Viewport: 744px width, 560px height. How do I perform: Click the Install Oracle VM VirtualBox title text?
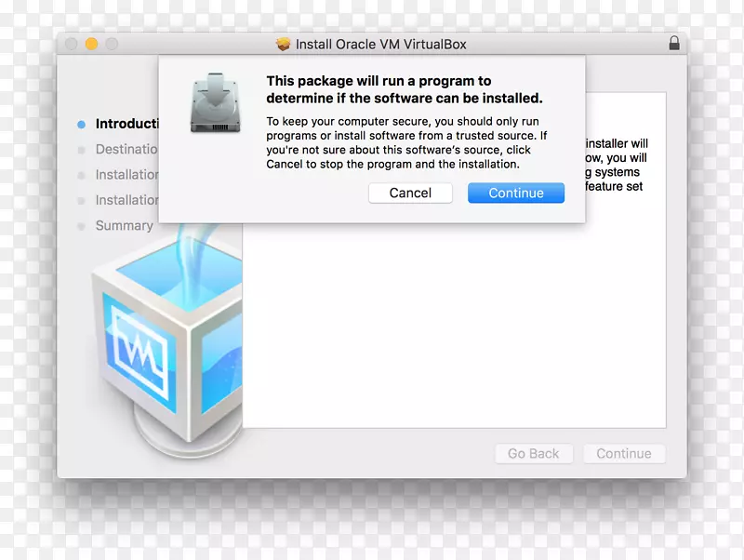point(381,43)
